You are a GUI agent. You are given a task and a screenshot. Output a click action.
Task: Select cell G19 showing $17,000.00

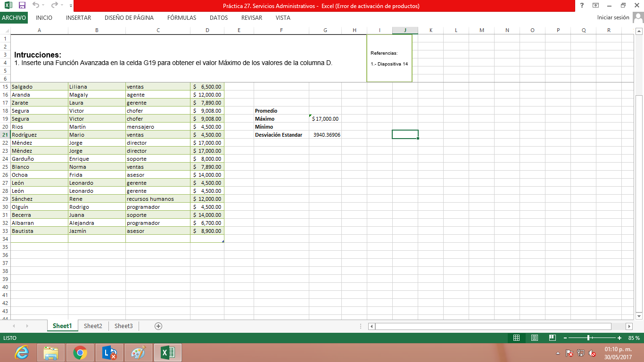(x=325, y=119)
